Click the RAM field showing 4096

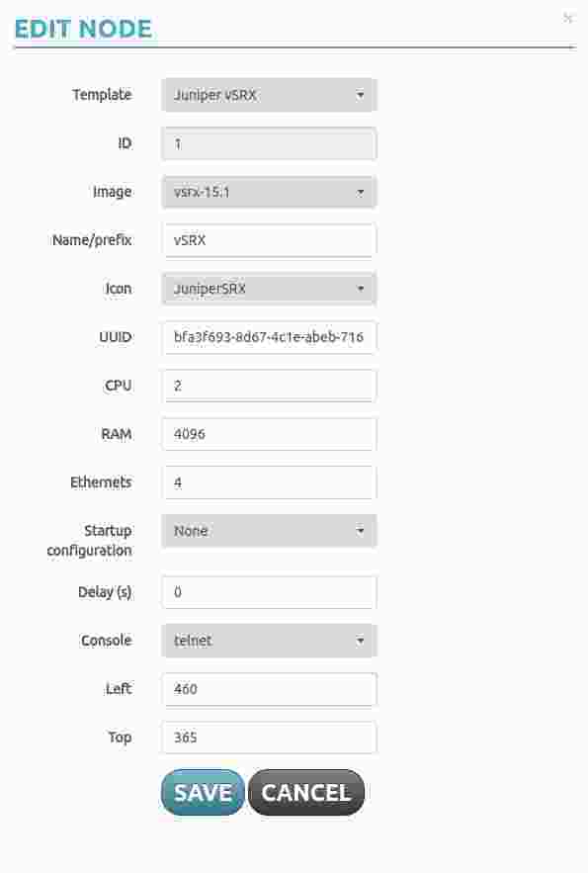point(269,434)
